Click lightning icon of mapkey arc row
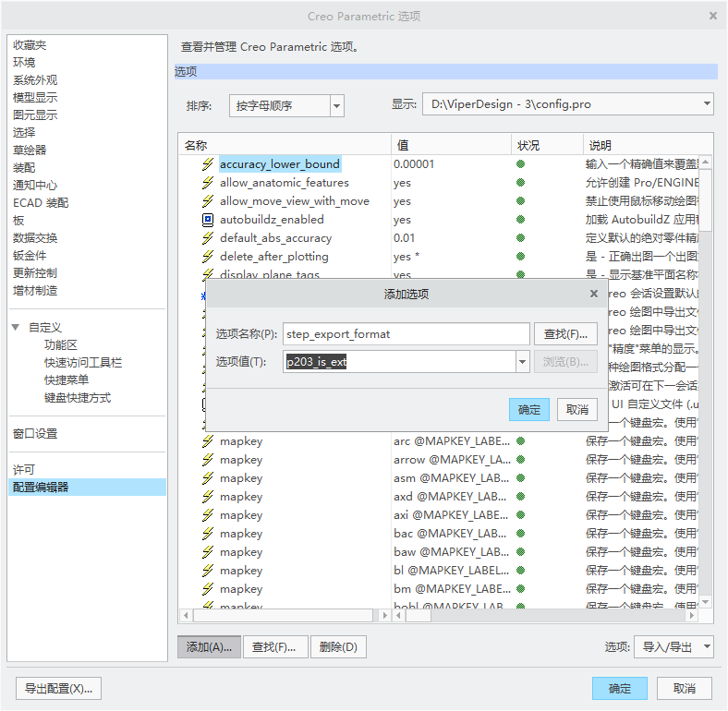The image size is (728, 711). (x=208, y=440)
